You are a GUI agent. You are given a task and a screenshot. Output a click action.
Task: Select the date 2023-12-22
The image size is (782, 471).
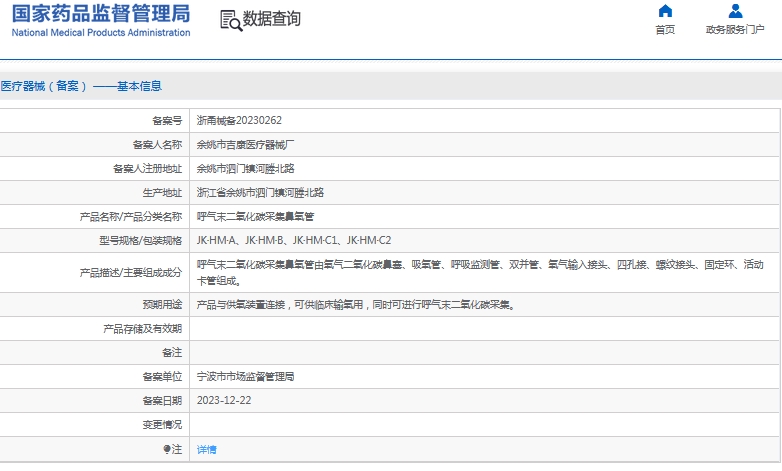(224, 401)
